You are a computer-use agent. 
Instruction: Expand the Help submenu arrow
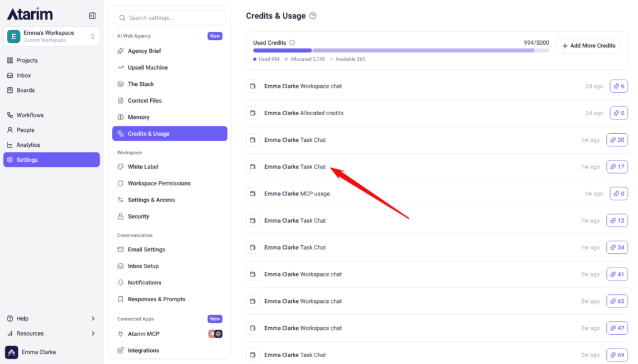pos(93,319)
